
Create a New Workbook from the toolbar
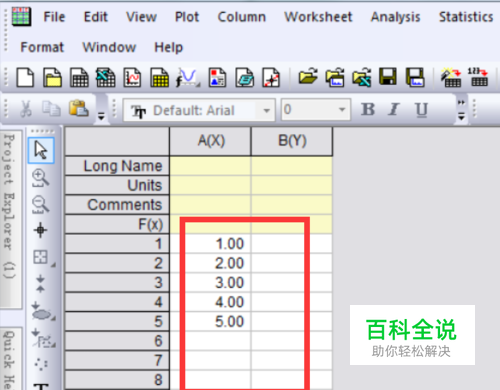click(79, 77)
